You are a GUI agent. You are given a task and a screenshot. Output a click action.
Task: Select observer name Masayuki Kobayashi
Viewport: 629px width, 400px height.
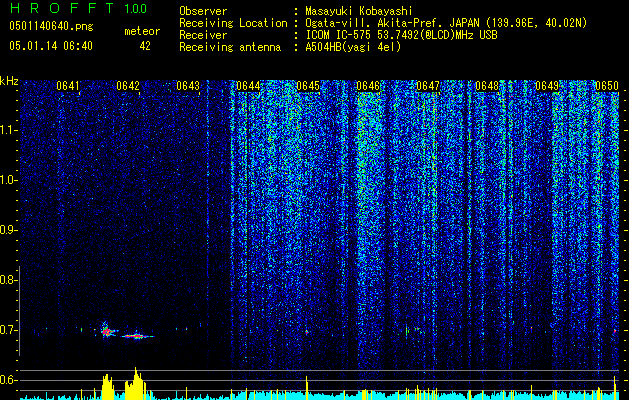(359, 11)
